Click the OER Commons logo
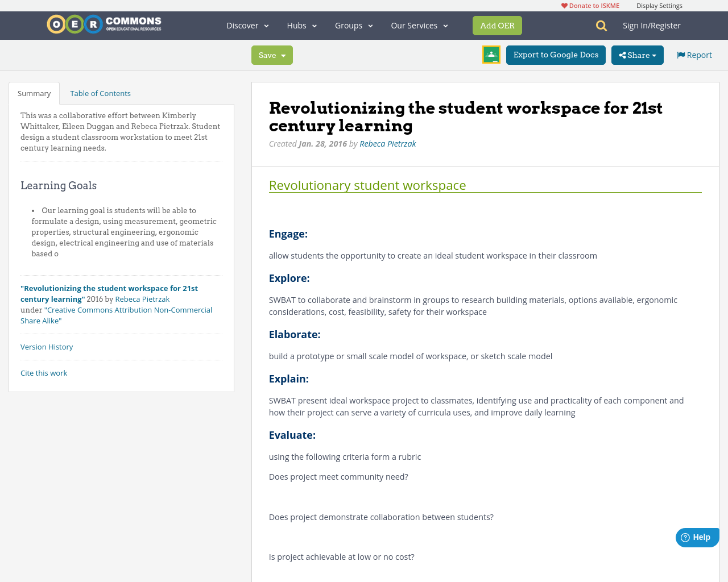The image size is (728, 582). (x=104, y=24)
